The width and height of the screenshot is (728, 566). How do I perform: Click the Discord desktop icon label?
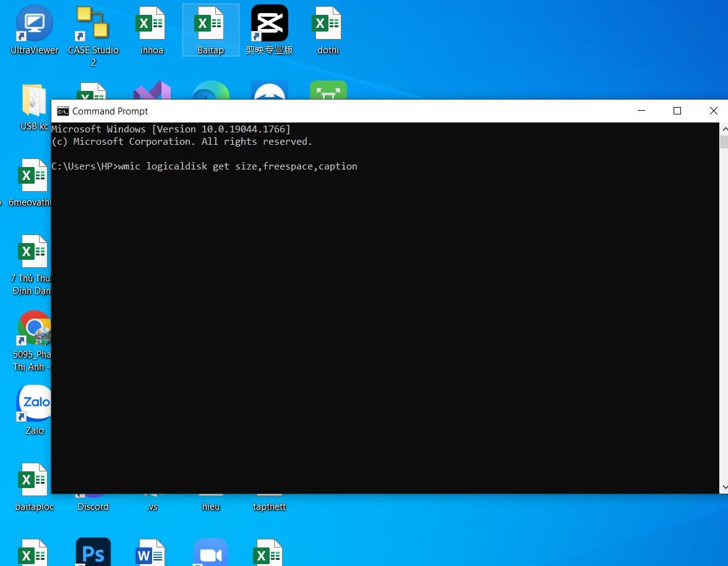tap(93, 507)
